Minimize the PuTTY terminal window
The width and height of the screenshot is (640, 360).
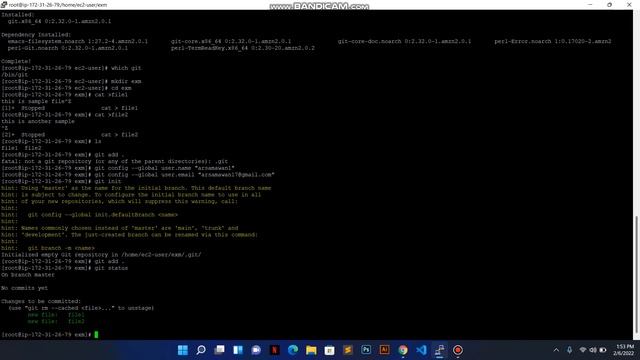click(x=590, y=5)
